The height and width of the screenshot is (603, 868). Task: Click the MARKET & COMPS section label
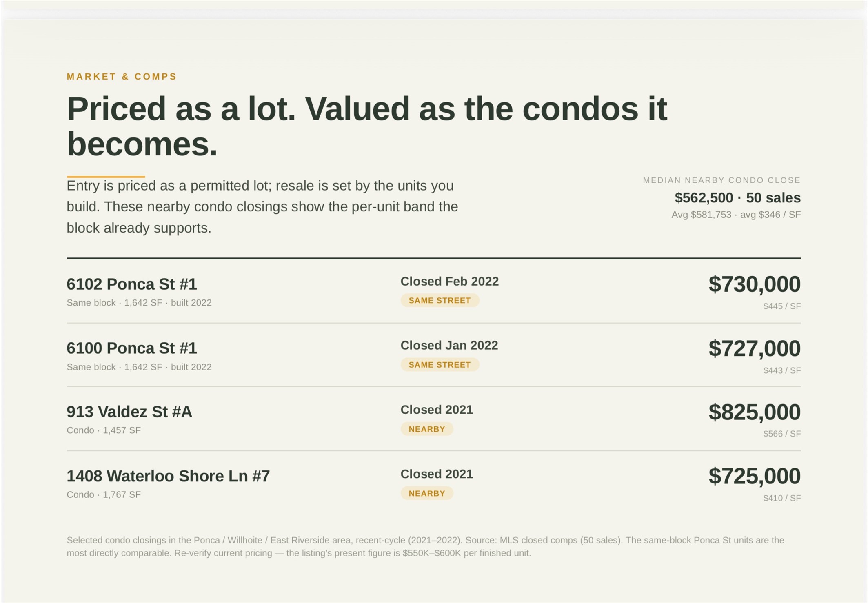click(x=122, y=76)
